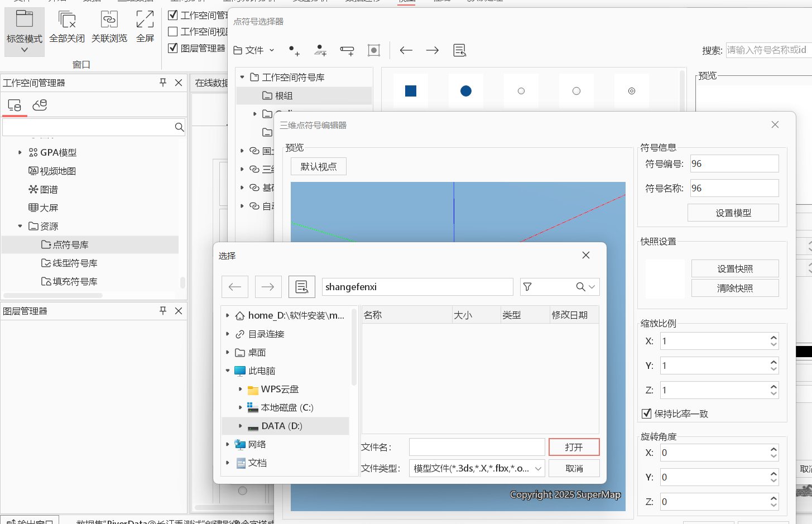Click the close all (全部关闭) windows icon

coord(67,20)
